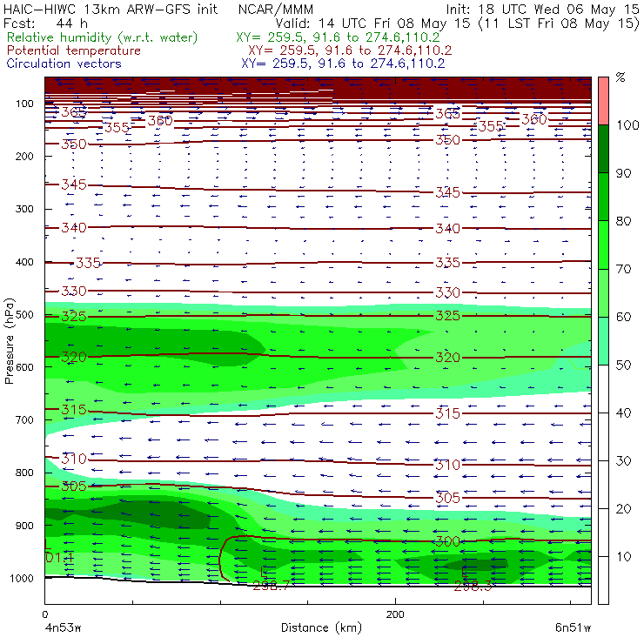
Task: Click the aqua 50–60% colorbar segment
Action: pos(603,341)
